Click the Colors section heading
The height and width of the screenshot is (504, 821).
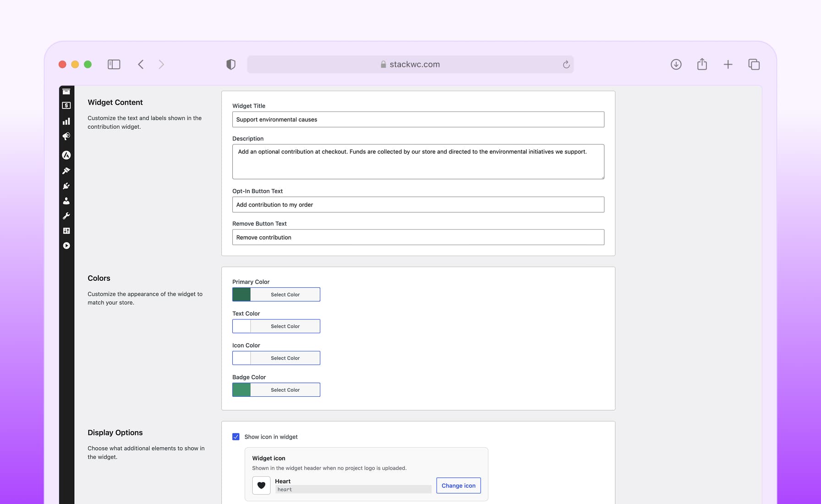[99, 278]
